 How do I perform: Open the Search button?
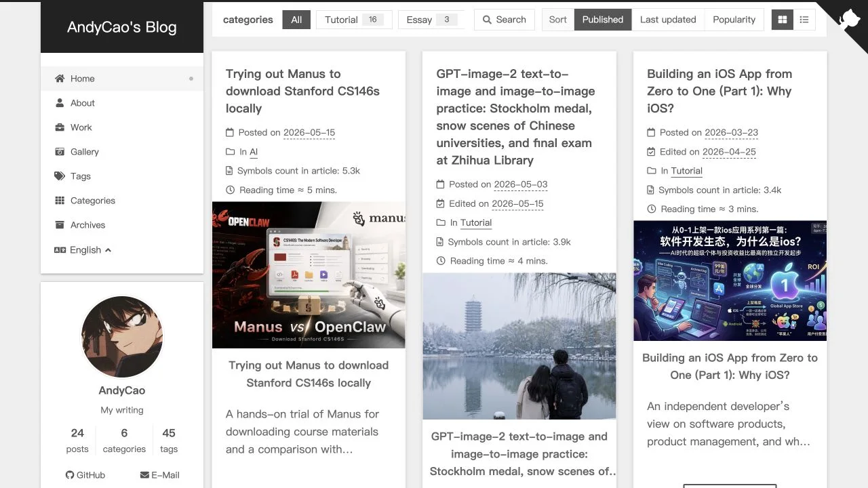tap(504, 20)
